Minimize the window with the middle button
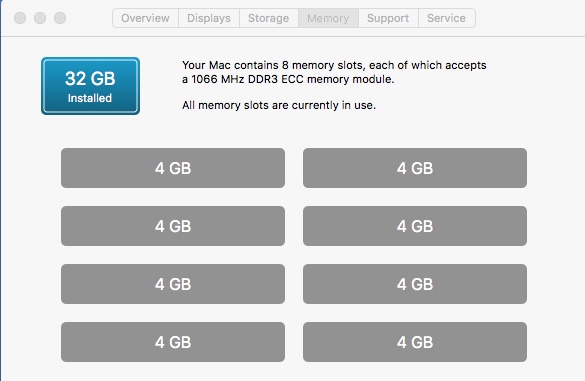The image size is (585, 381). pos(40,18)
